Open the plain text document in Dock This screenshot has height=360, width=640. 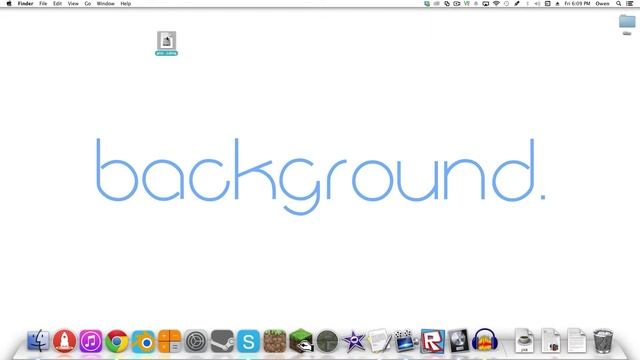pyautogui.click(x=577, y=340)
